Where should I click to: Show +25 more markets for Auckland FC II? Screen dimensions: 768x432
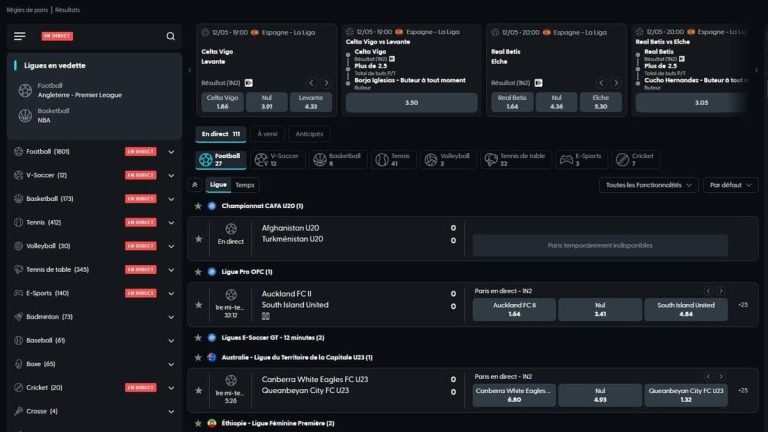pos(743,305)
